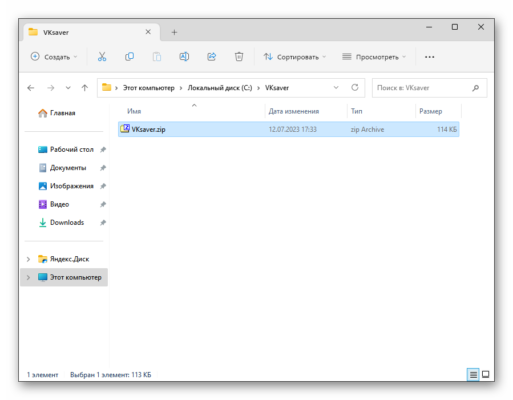Click the date 12.07.2023 17:33 cell
The width and height of the screenshot is (513, 400).
(x=293, y=129)
